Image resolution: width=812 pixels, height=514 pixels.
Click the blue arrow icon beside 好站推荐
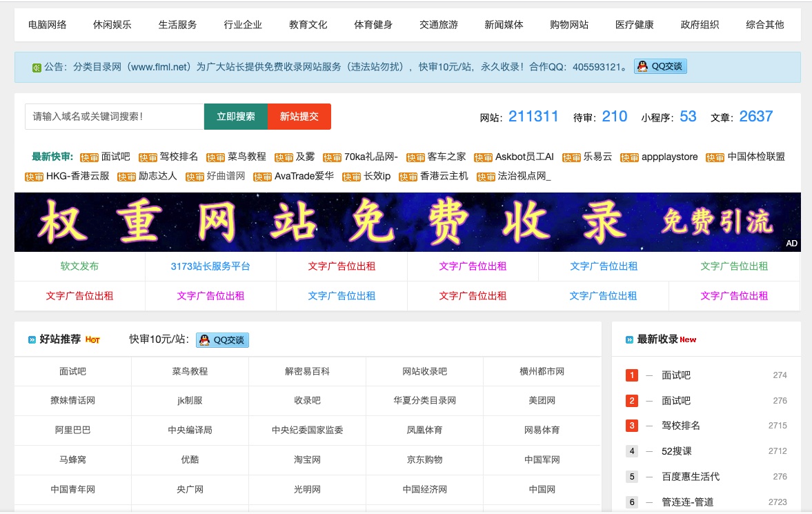32,340
